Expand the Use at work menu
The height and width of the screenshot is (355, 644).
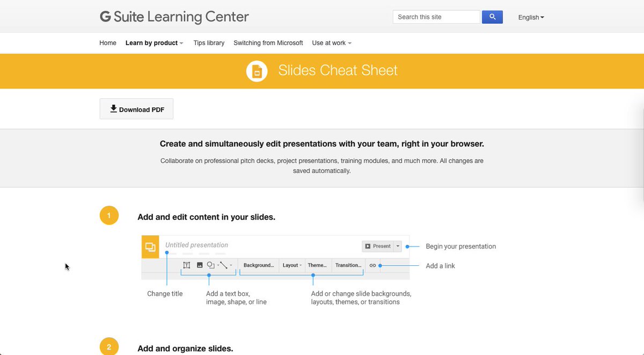click(332, 43)
